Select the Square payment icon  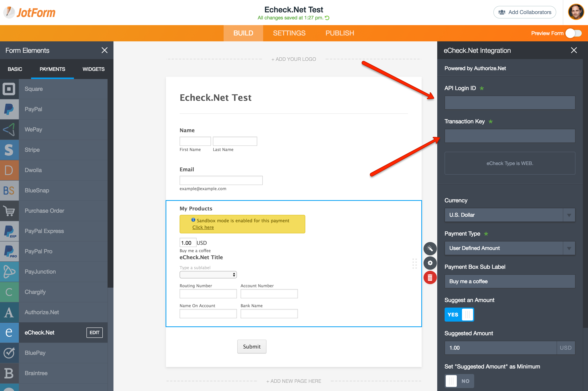click(9, 89)
